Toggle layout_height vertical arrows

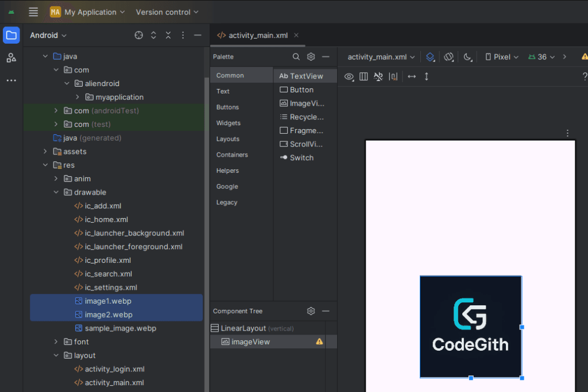click(x=427, y=76)
